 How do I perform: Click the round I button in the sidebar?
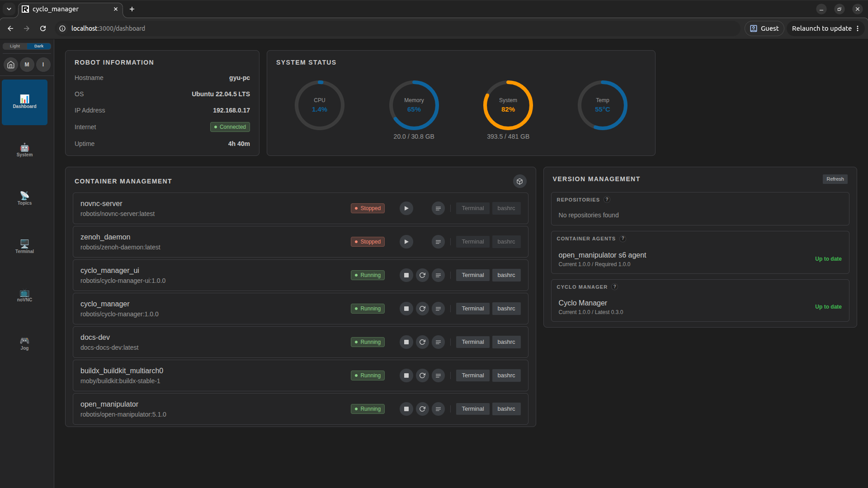pos(43,65)
